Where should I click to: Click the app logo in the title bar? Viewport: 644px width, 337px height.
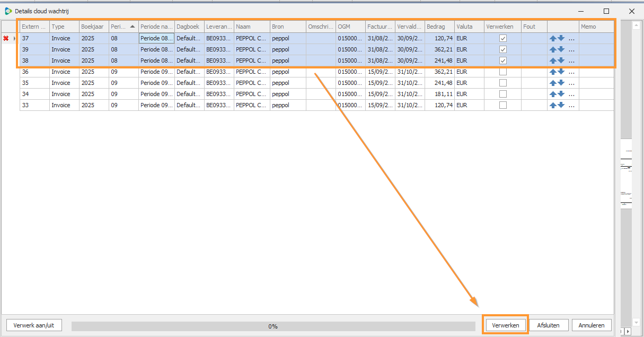[8, 11]
